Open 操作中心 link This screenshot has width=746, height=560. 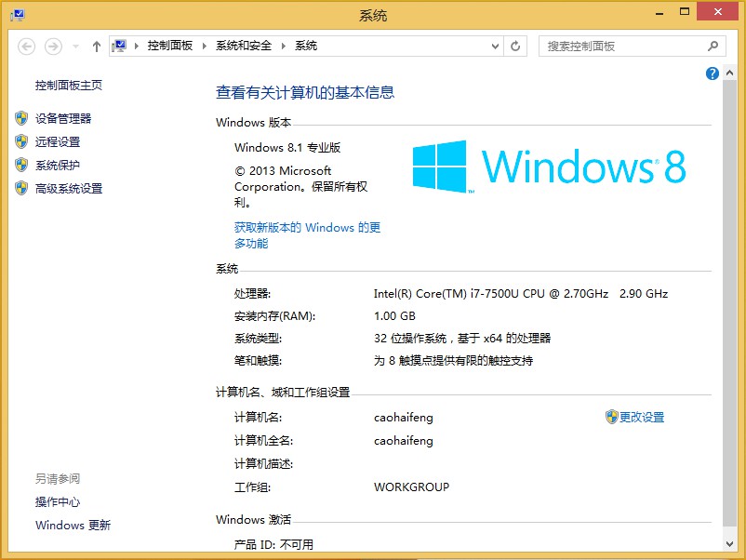pyautogui.click(x=58, y=502)
